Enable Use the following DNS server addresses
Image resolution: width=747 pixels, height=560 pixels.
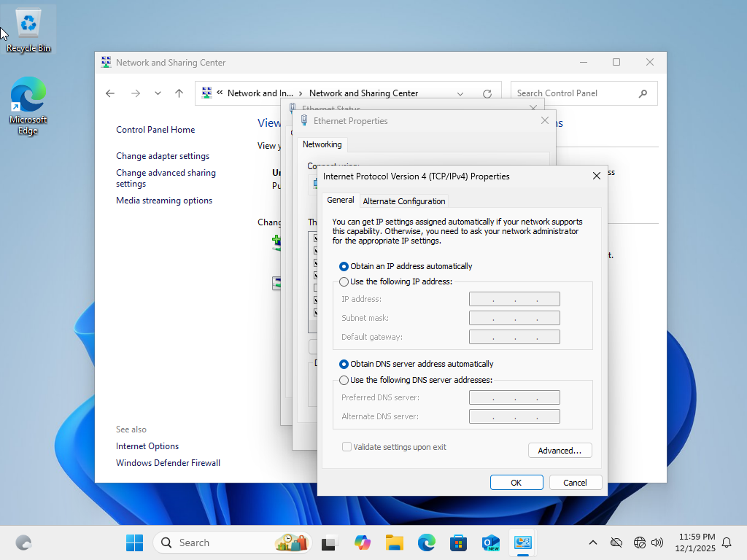click(x=344, y=380)
